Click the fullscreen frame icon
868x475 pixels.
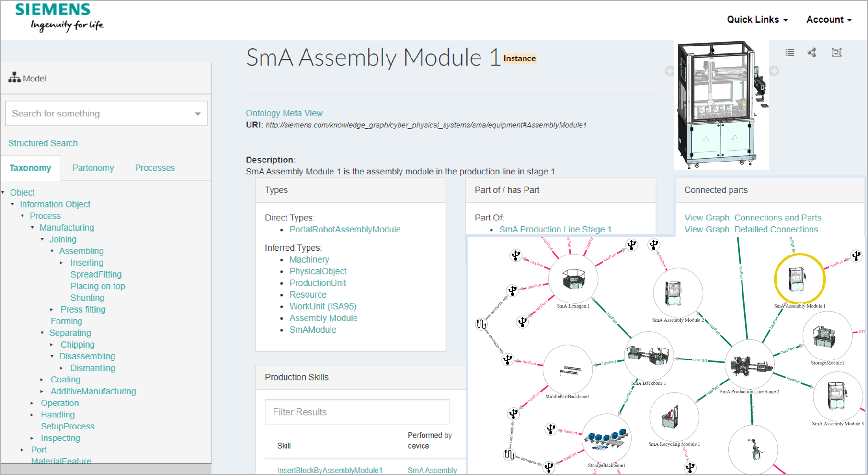[x=836, y=53]
